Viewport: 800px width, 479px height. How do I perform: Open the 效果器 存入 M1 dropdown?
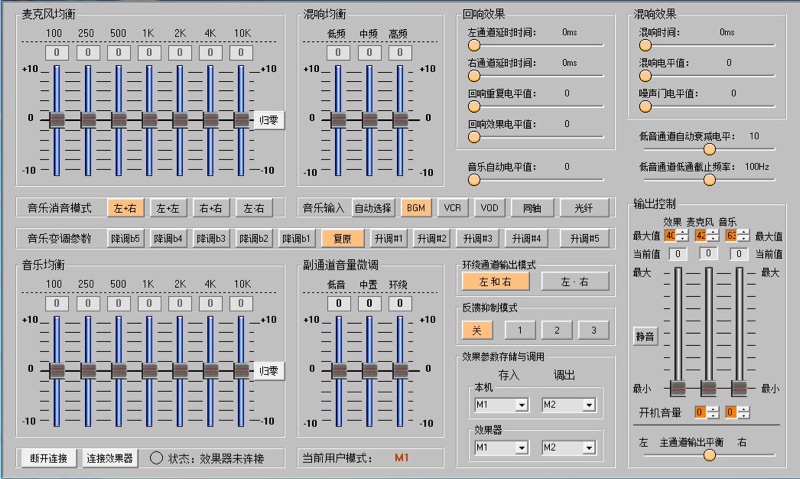(501, 448)
